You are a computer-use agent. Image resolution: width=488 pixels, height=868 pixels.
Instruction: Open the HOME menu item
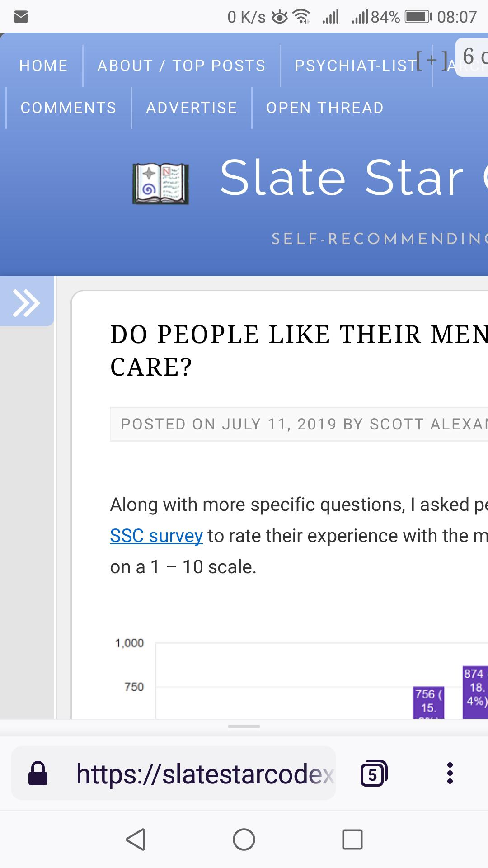pos(43,66)
